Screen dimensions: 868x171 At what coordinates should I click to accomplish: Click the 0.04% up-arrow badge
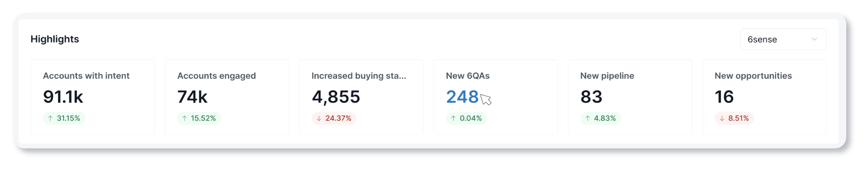(466, 118)
